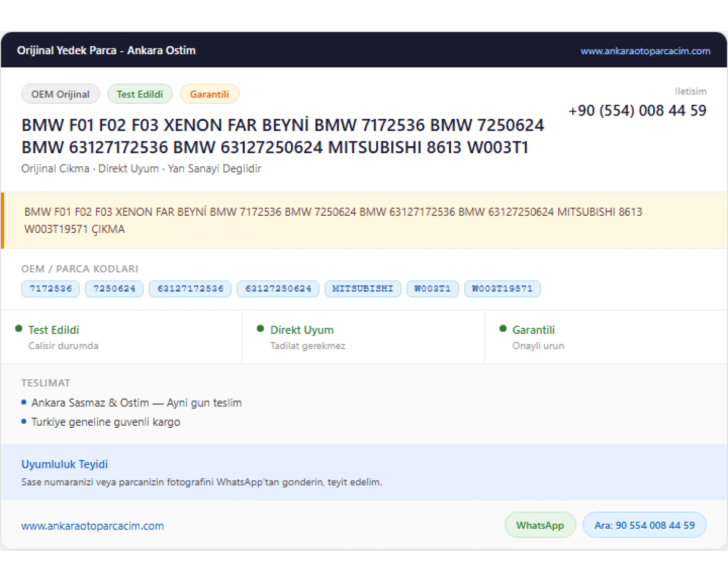Select the OEM Orijinal badge
728x582 pixels.
pos(61,94)
